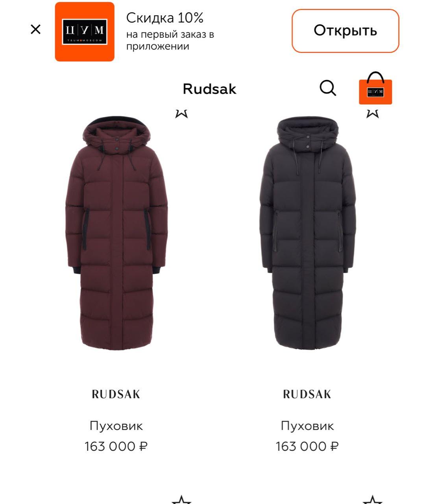Favorite the burgundy puffer coat star
This screenshot has width=425, height=504.
[181, 113]
